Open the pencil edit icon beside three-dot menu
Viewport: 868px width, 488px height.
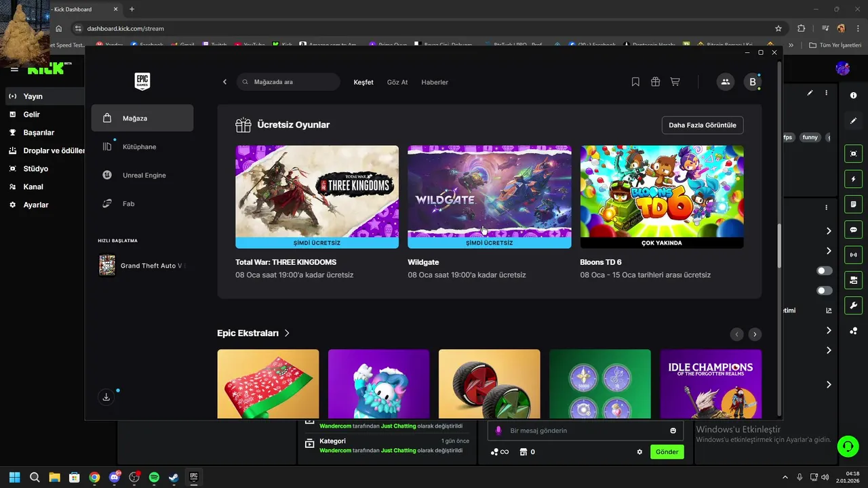(810, 93)
